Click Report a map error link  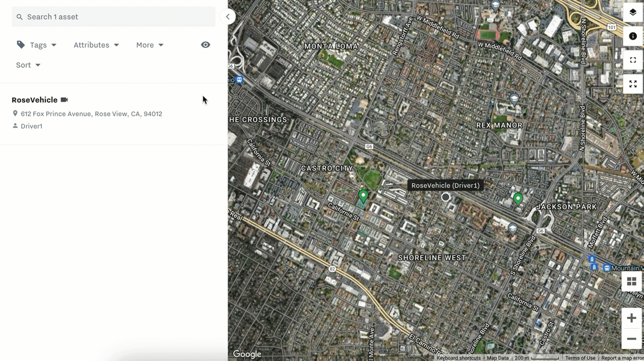coord(622,358)
